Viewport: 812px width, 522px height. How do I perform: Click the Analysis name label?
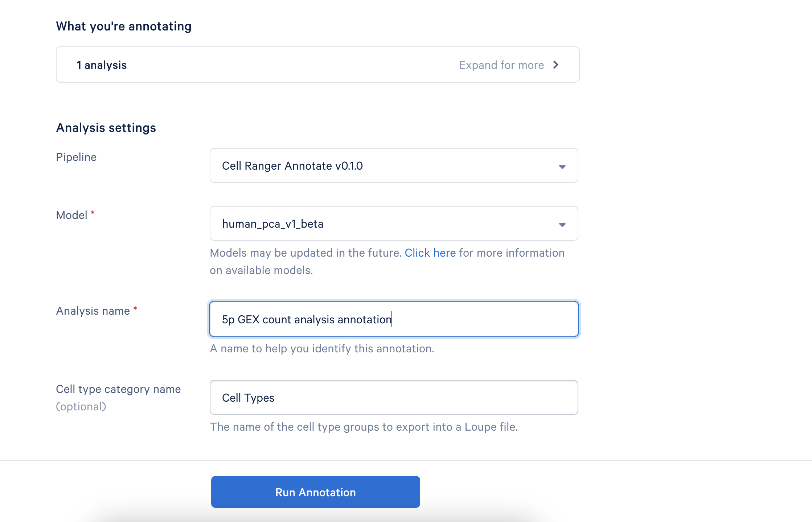coord(94,310)
